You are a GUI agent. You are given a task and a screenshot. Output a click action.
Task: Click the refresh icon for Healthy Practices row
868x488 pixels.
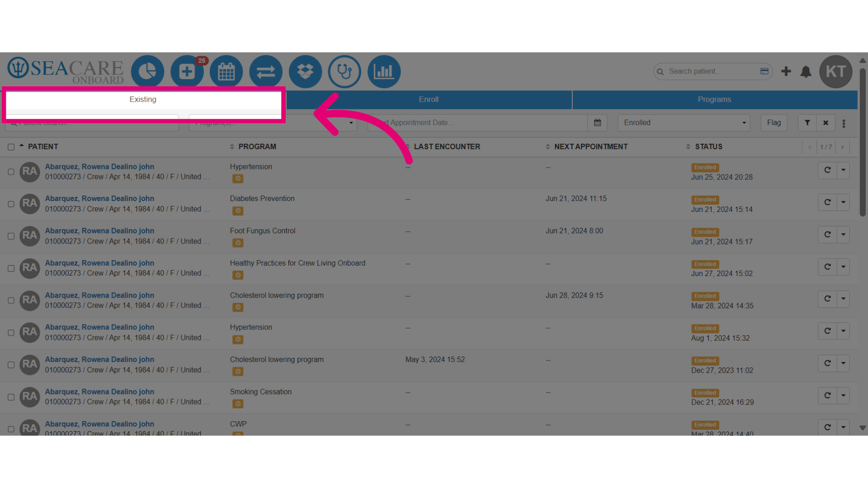[827, 267]
